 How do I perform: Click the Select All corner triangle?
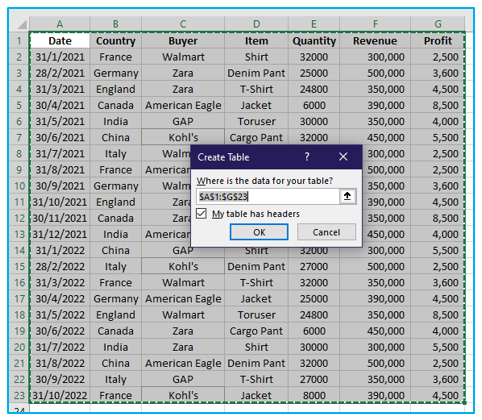[x=22, y=24]
